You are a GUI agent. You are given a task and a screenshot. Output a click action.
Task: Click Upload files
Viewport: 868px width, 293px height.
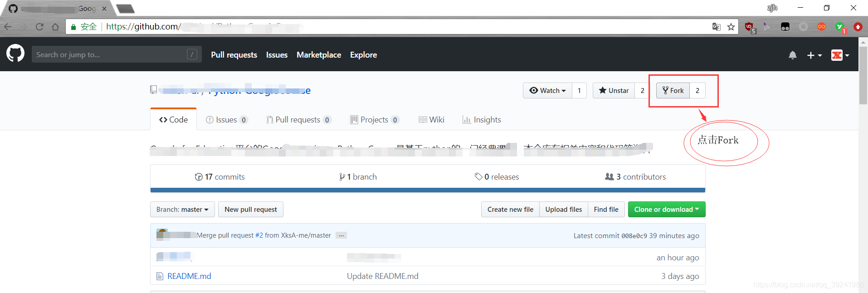click(564, 209)
